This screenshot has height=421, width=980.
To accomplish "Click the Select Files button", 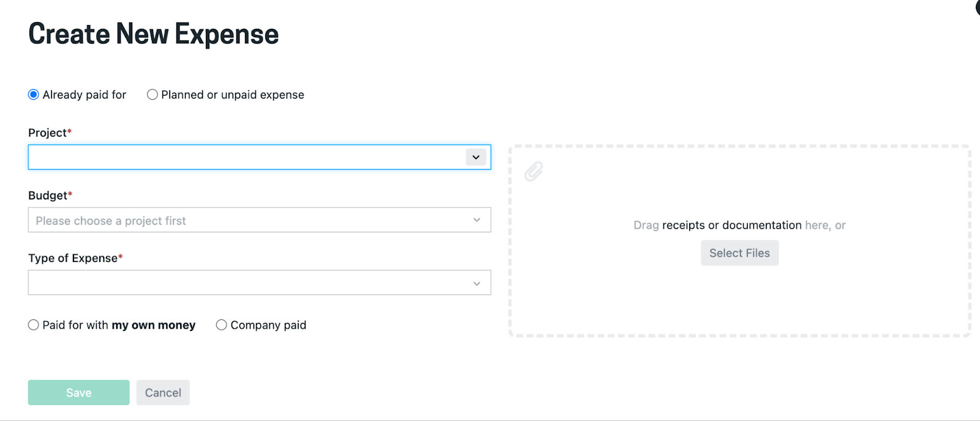I will tap(739, 253).
